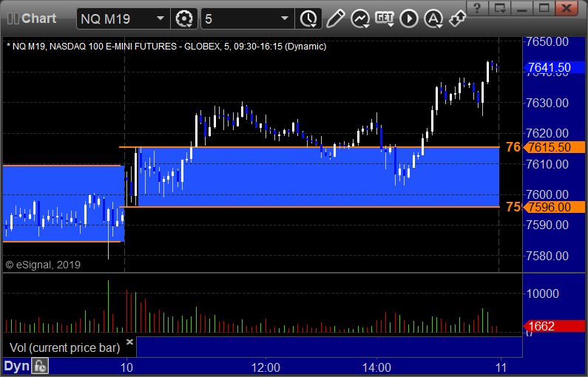Image resolution: width=588 pixels, height=377 pixels.
Task: Click the 12:00 time axis label
Action: [266, 367]
